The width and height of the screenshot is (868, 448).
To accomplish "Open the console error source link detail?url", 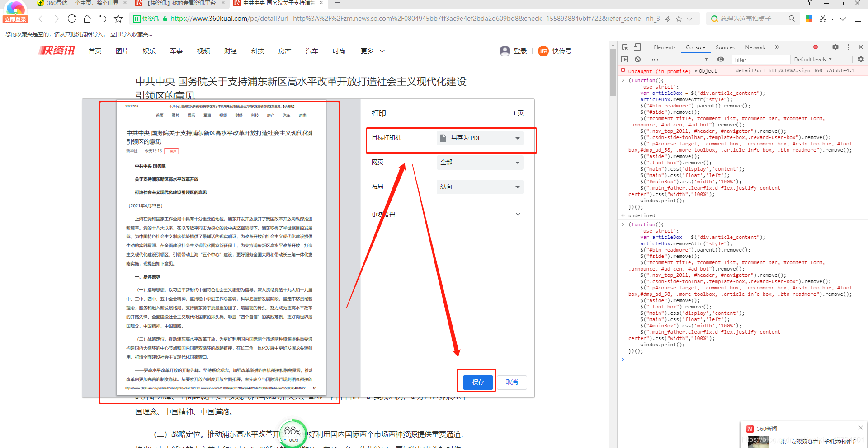I will tap(795, 71).
